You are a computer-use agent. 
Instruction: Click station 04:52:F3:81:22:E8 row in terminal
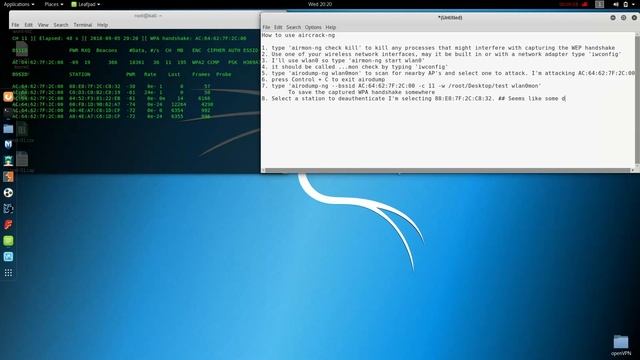pyautogui.click(x=111, y=98)
